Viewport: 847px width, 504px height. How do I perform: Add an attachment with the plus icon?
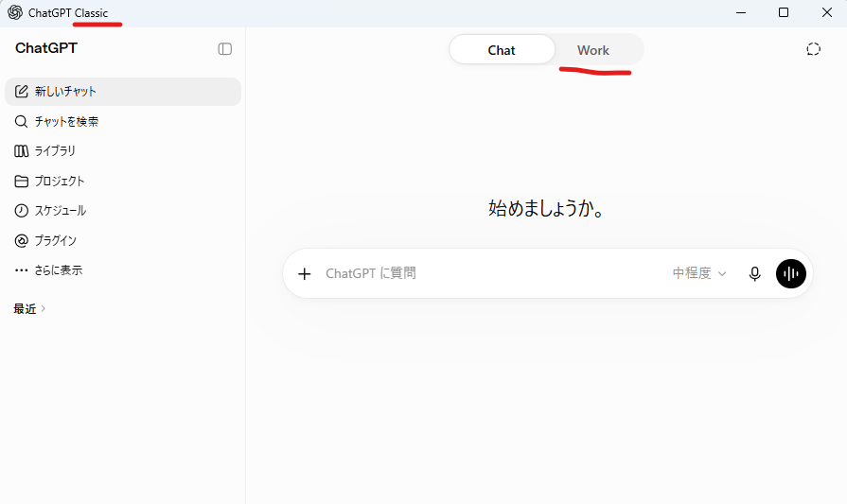coord(305,273)
